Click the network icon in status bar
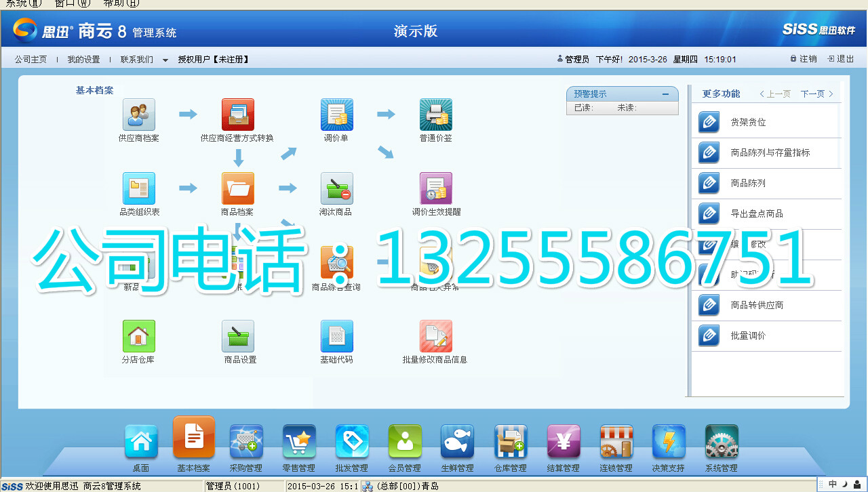The width and height of the screenshot is (868, 492). (x=367, y=486)
